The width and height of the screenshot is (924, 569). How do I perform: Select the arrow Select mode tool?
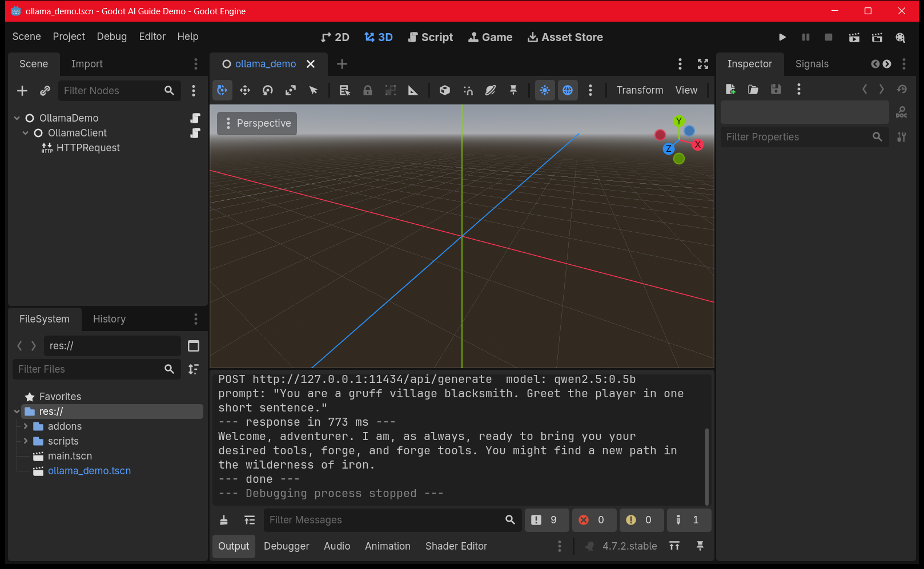(314, 90)
